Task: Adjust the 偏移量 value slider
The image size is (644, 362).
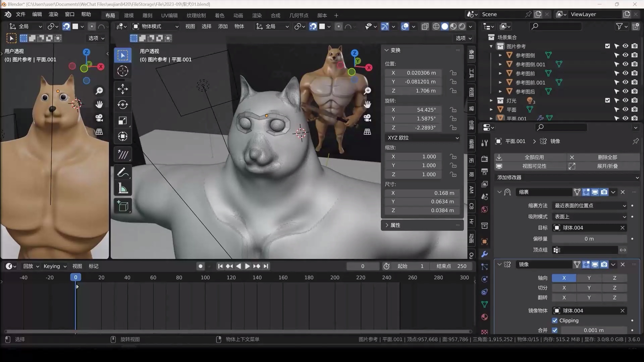Action: tap(589, 239)
